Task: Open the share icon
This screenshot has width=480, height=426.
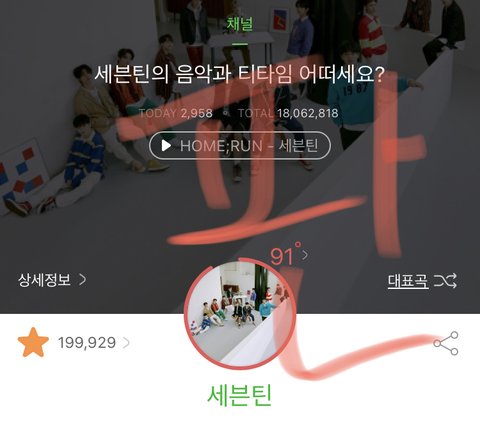Action: 446,343
